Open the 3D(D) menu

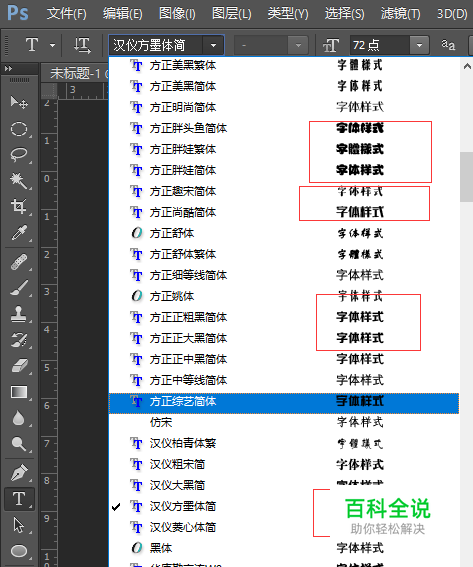(452, 14)
